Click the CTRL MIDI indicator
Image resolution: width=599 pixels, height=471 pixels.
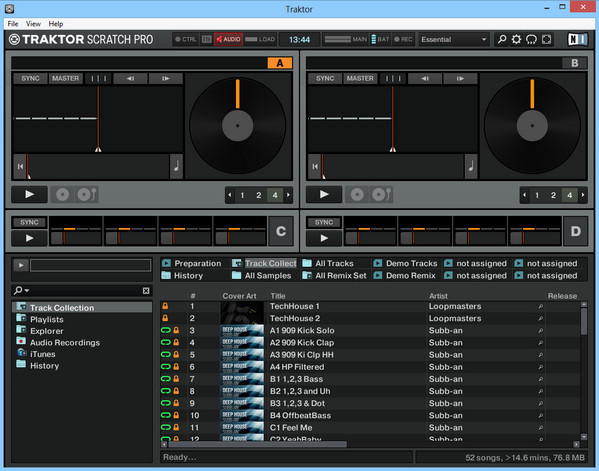tap(186, 39)
